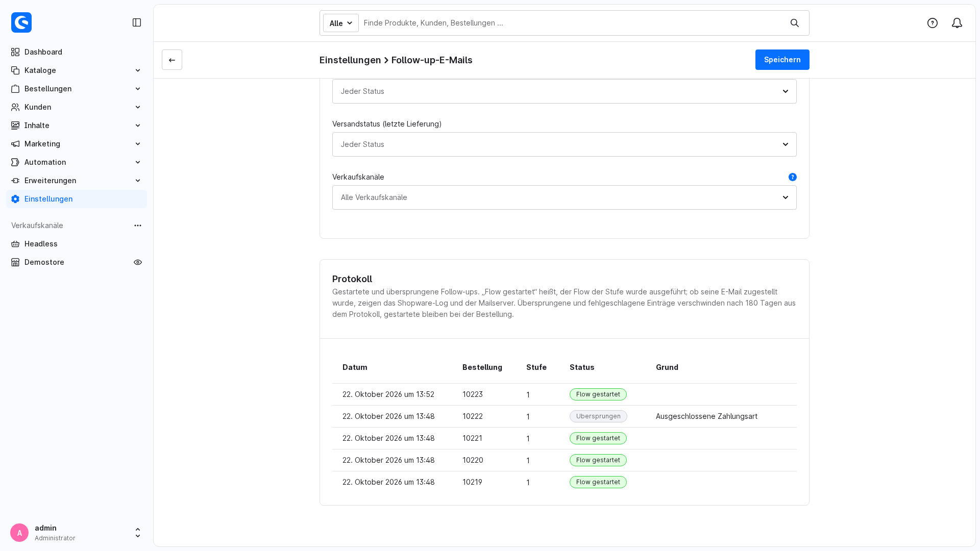
Task: Focus the Finde Produkte search field
Action: (x=572, y=23)
